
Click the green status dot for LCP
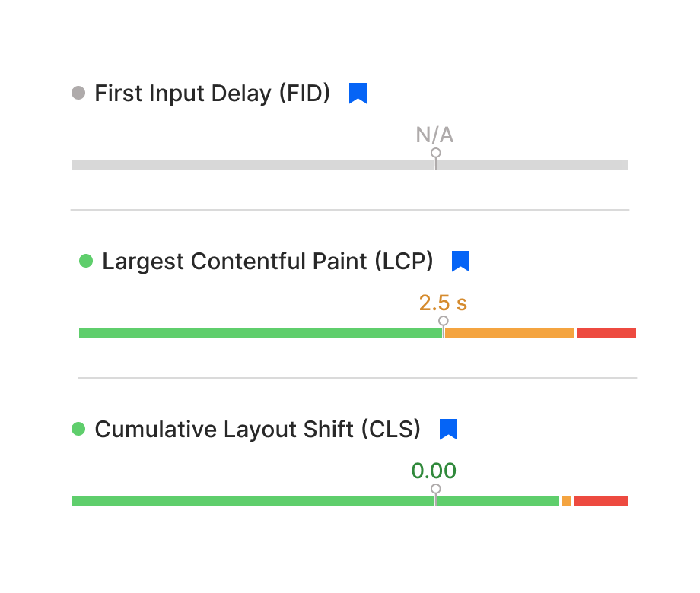[86, 261]
